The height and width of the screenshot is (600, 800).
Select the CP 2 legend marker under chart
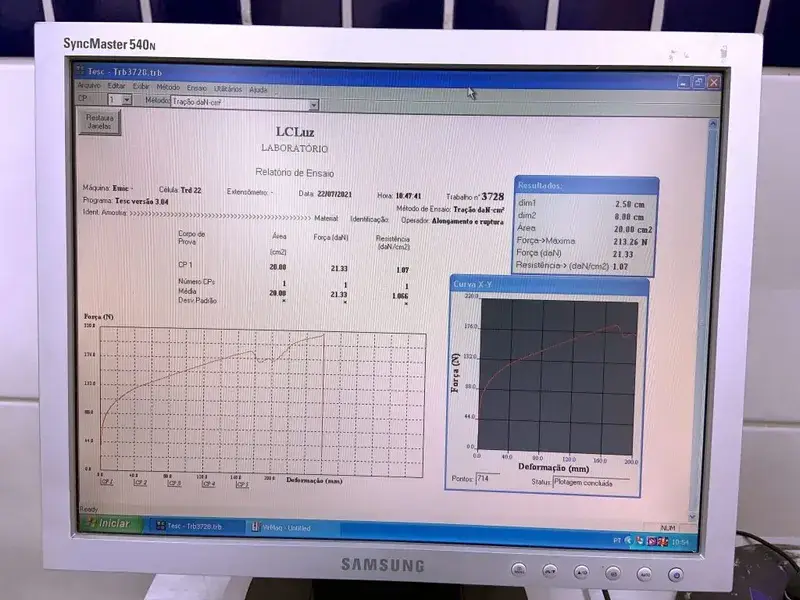(140, 483)
